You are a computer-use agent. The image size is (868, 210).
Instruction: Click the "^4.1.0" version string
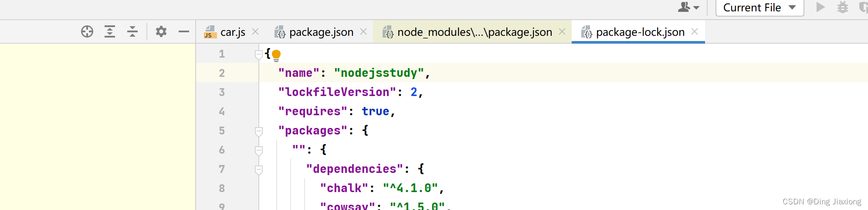(x=410, y=188)
